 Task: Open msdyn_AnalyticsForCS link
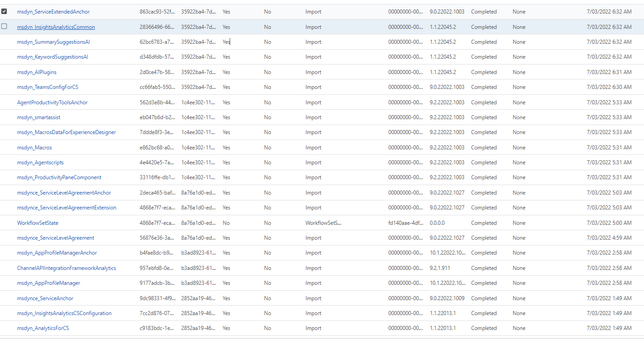43,328
